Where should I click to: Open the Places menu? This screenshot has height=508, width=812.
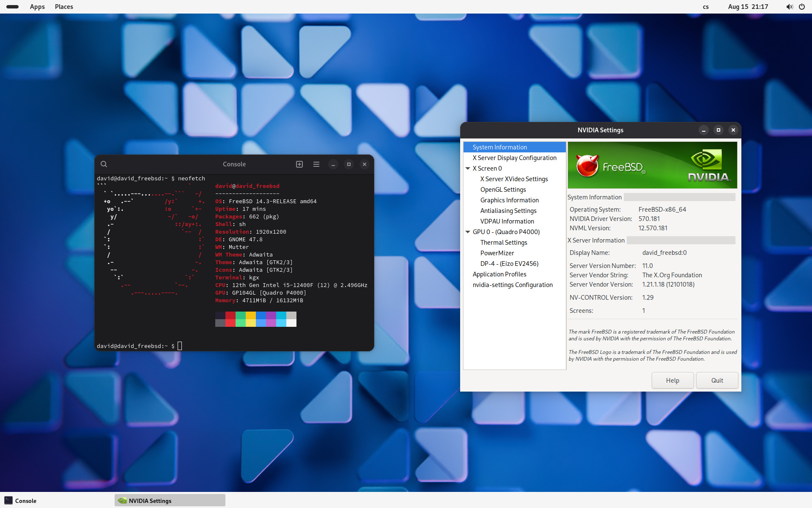(64, 7)
